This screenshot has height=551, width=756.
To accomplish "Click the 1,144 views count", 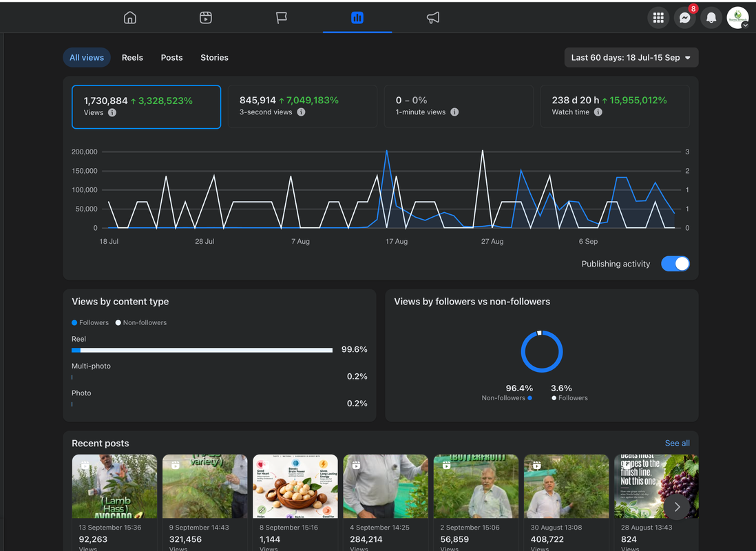I will [x=270, y=539].
